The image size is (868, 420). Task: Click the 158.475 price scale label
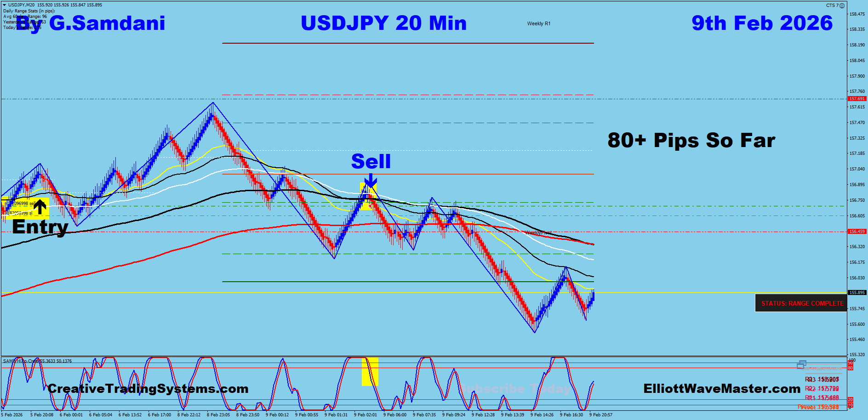[x=857, y=14]
